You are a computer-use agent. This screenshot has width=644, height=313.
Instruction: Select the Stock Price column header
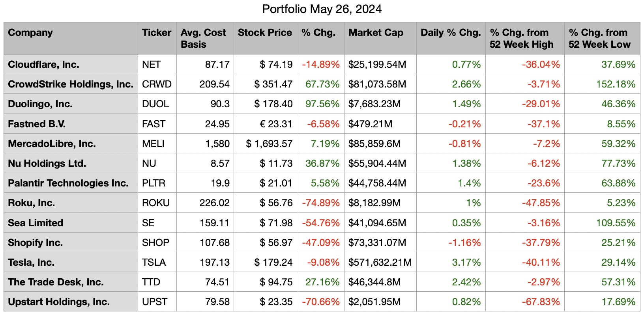pos(265,33)
